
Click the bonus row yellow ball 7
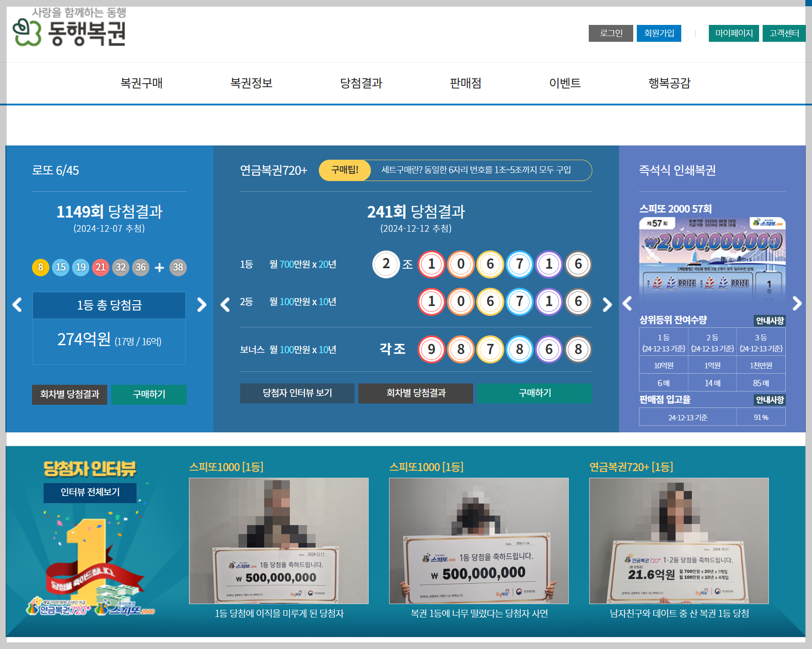click(x=490, y=349)
